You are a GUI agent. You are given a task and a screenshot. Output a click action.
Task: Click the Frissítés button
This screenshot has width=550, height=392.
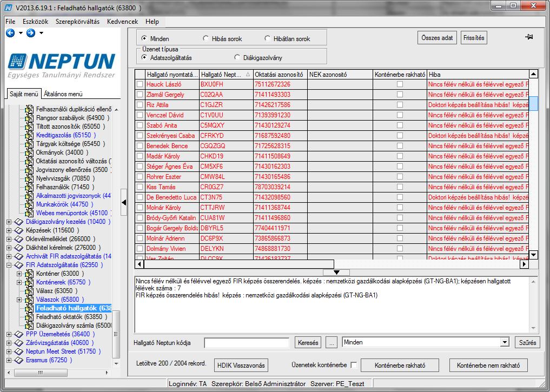(x=474, y=38)
